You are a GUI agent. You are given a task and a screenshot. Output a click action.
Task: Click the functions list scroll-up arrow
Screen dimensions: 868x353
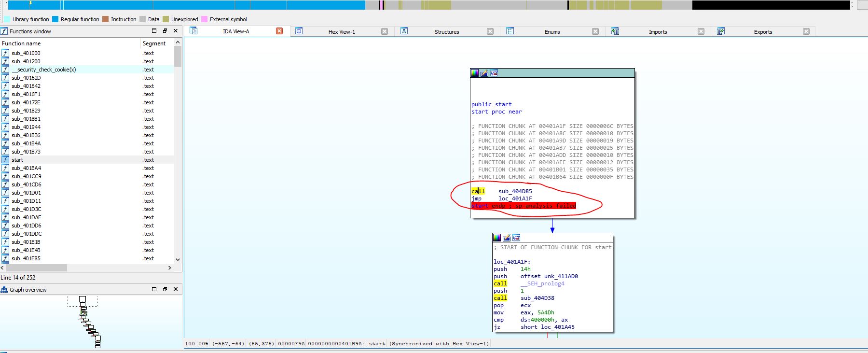pos(178,42)
